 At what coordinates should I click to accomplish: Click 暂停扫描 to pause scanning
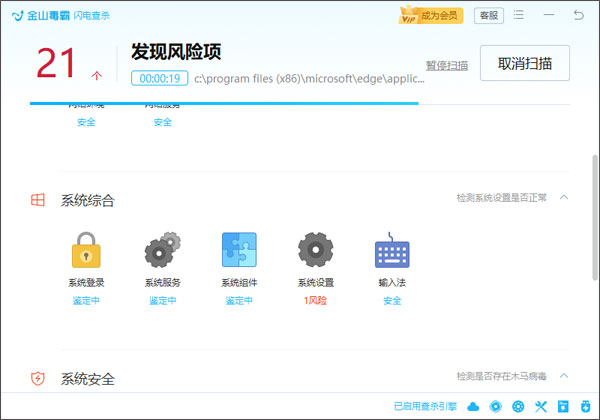tap(447, 65)
